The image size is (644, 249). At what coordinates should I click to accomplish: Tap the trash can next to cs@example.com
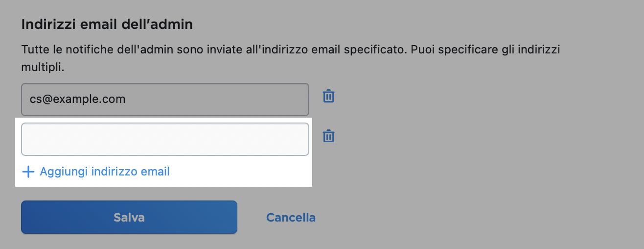[x=329, y=96]
